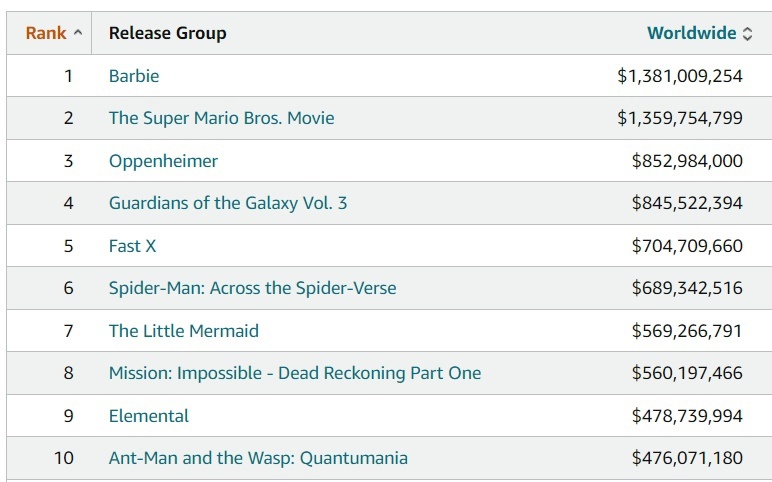Click Elemental's worldwide gross $478,739,994
Viewport: 772px width, 482px height.
click(x=687, y=416)
